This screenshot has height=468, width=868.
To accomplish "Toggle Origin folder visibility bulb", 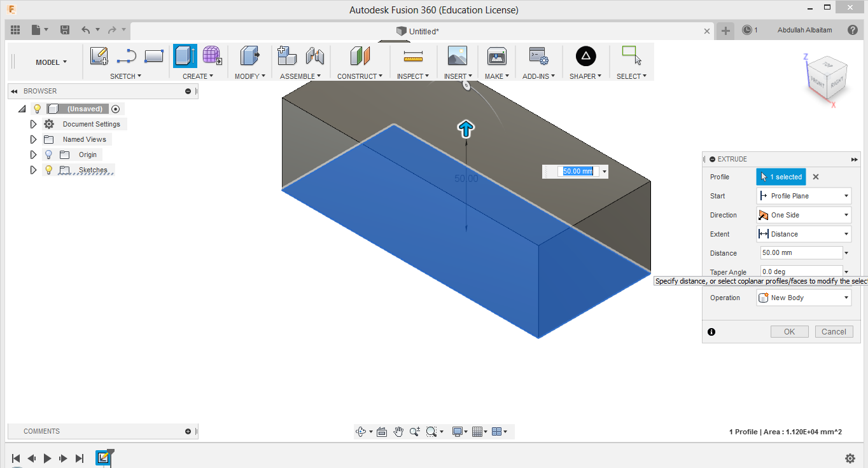I will (x=48, y=155).
